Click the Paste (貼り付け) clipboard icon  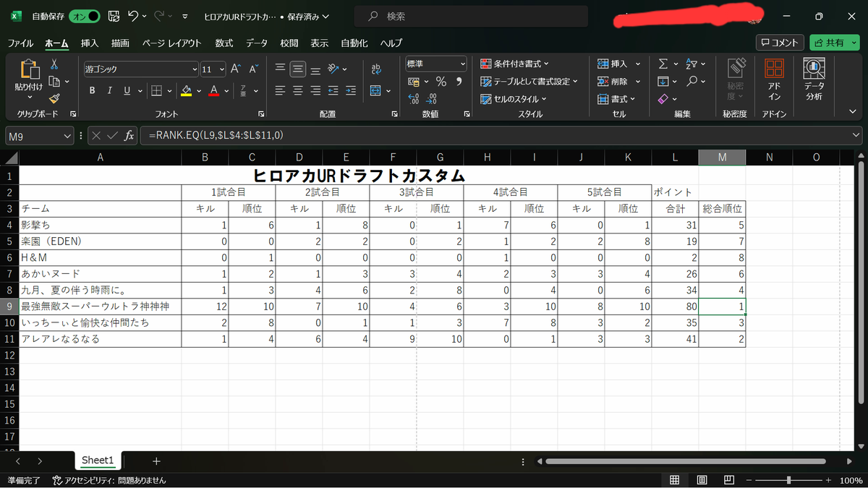pyautogui.click(x=29, y=69)
